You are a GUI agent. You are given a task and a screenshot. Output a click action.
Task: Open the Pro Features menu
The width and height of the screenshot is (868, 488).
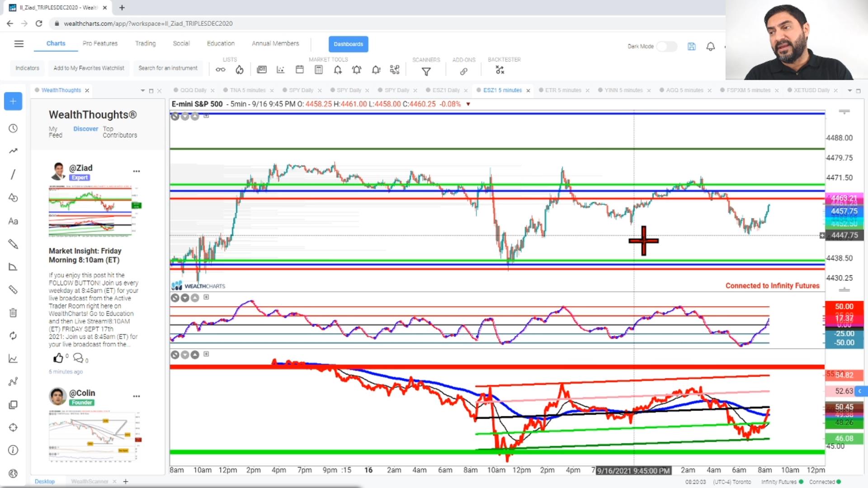click(x=100, y=43)
